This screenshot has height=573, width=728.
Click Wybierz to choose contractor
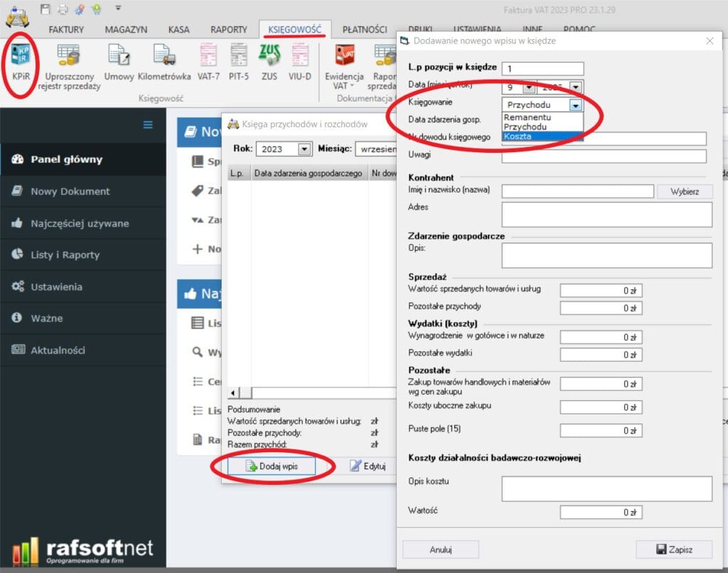tap(684, 192)
